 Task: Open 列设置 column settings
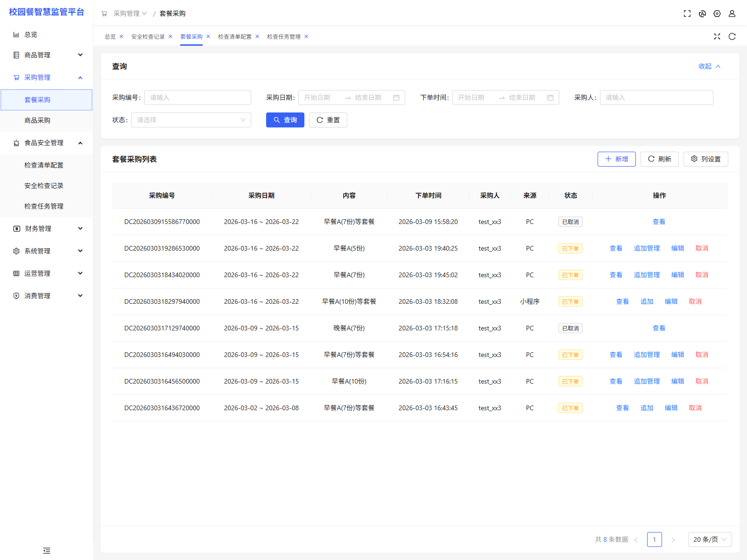point(705,159)
